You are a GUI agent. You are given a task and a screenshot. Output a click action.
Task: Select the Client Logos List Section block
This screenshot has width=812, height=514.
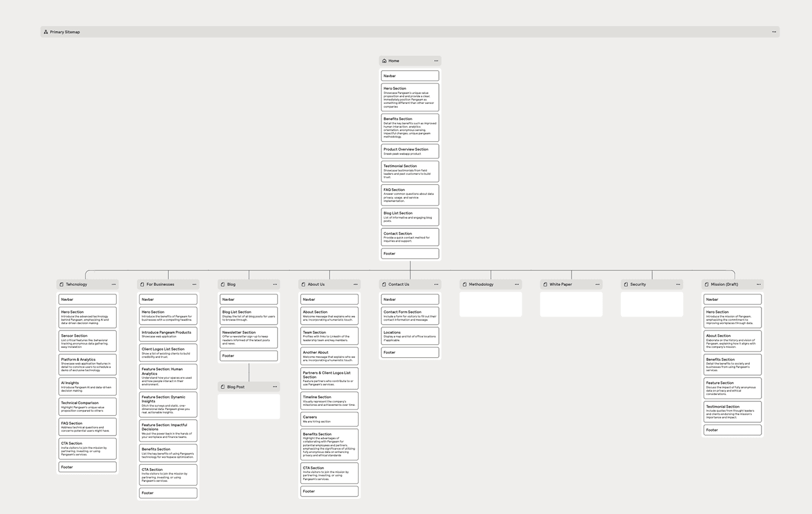(x=168, y=353)
